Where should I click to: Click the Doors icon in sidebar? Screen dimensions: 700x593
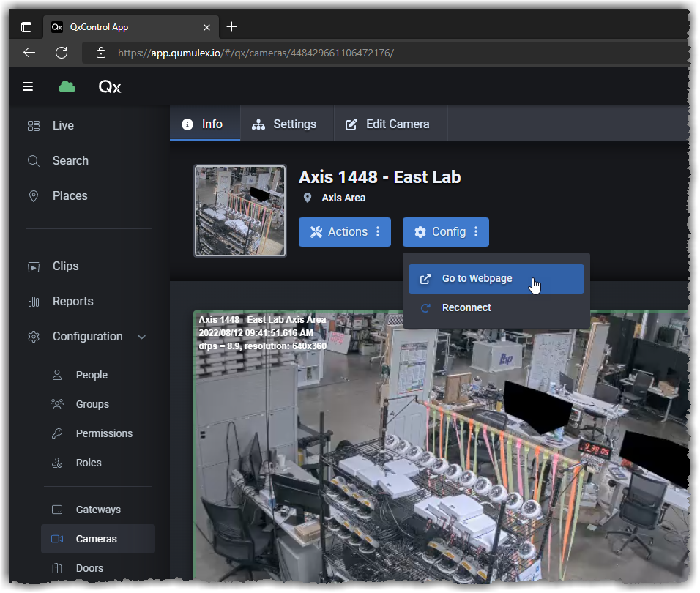tap(57, 568)
